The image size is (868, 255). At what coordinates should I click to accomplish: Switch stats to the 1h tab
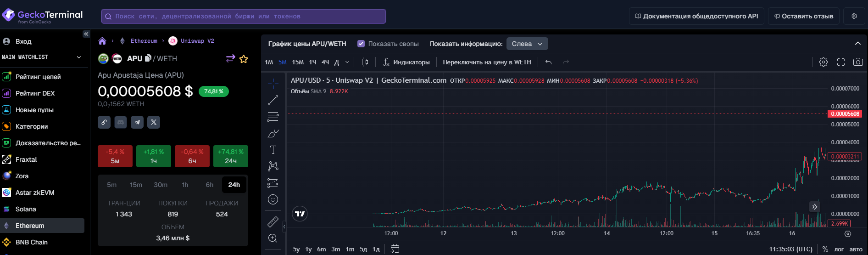[185, 185]
